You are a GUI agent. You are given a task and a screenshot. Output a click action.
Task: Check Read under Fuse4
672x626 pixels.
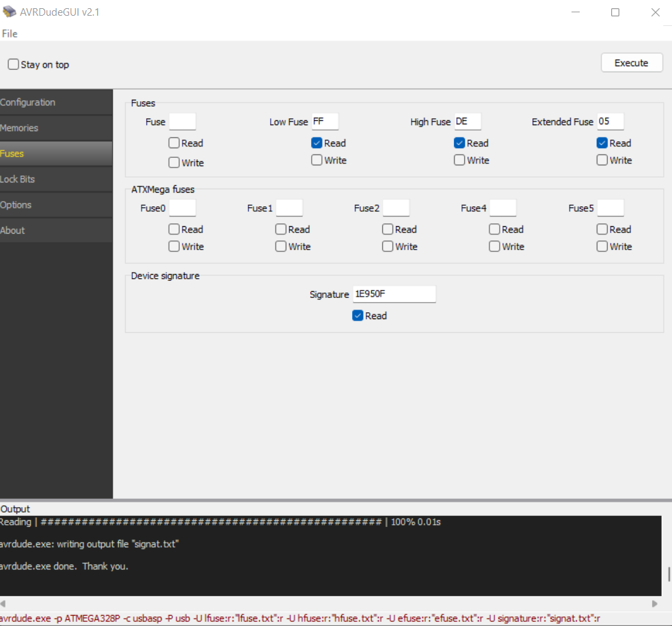tap(494, 229)
